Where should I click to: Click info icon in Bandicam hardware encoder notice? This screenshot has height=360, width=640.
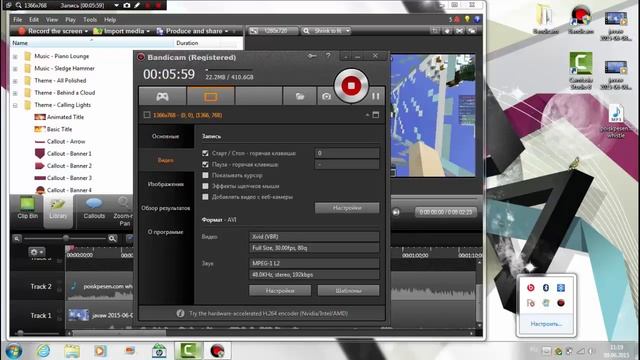pyautogui.click(x=180, y=313)
